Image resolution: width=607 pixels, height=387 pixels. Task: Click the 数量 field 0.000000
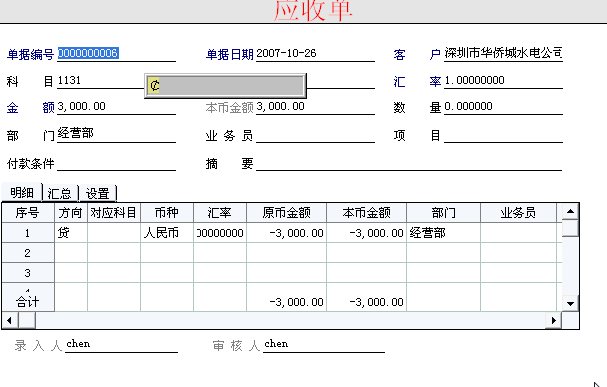click(503, 107)
